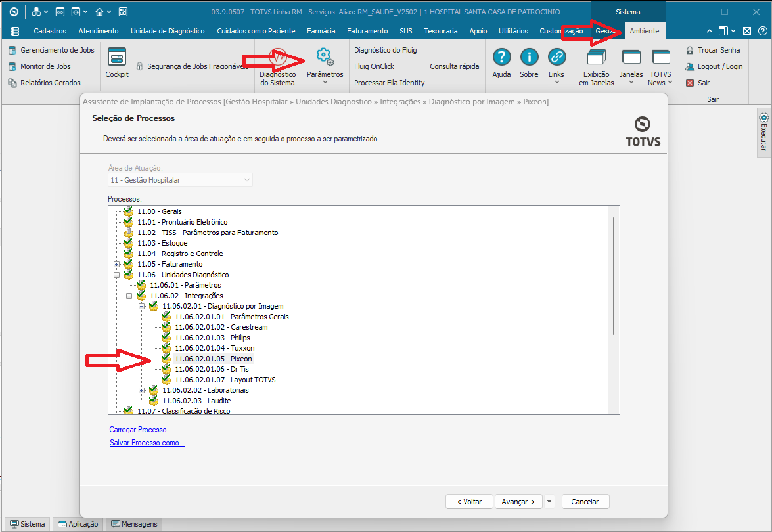Click Diagnóstico do Fluig
The width and height of the screenshot is (772, 532).
[386, 50]
